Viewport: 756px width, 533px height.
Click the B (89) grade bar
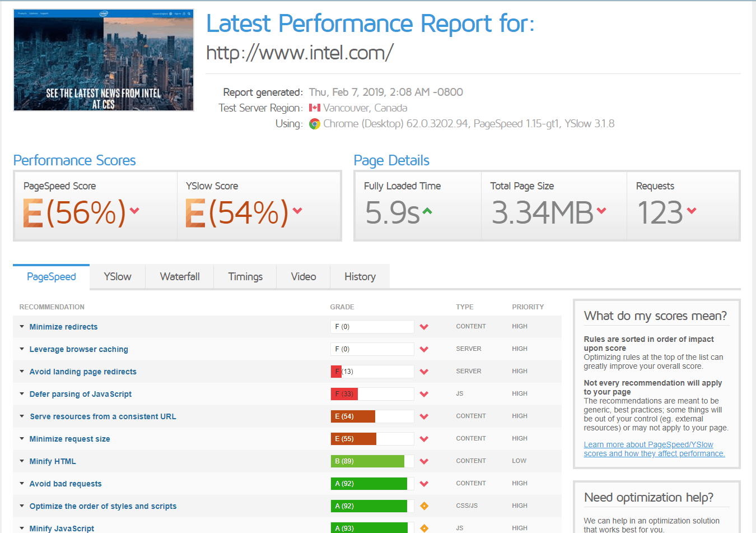(x=372, y=461)
